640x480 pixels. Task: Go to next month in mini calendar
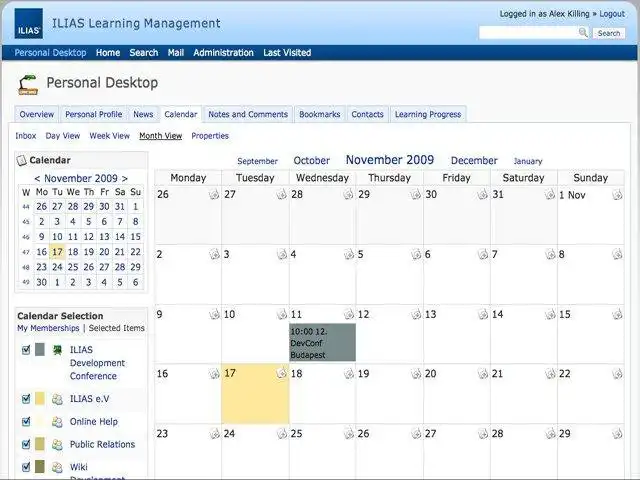124,179
